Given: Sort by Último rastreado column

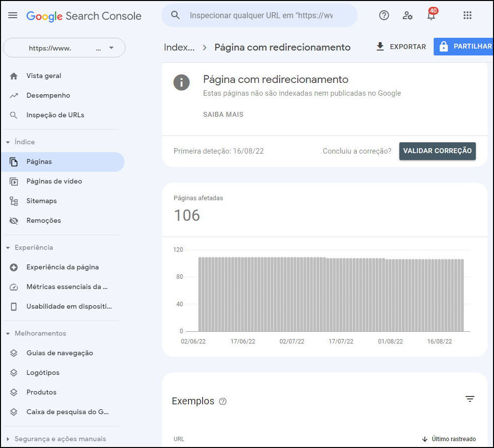Looking at the screenshot, I should (x=449, y=439).
